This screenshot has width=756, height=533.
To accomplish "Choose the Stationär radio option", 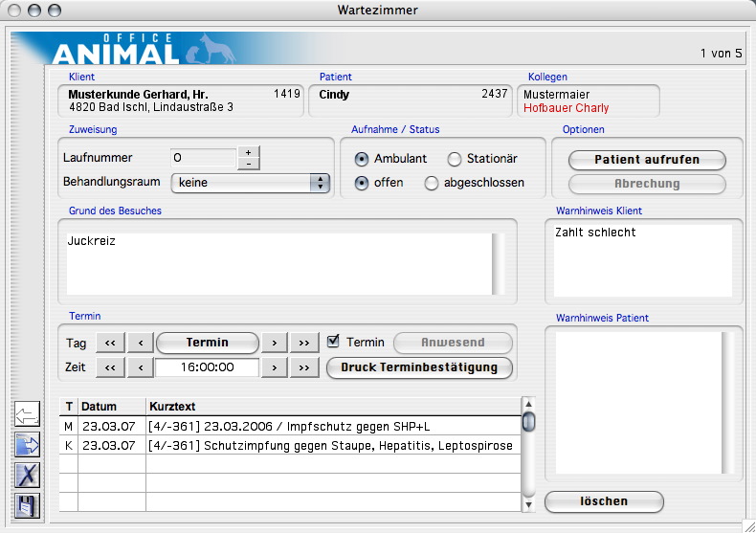I will pos(455,159).
